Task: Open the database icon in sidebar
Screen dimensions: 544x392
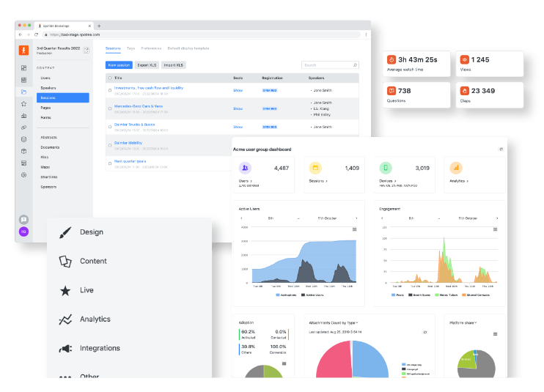Action: click(x=23, y=139)
